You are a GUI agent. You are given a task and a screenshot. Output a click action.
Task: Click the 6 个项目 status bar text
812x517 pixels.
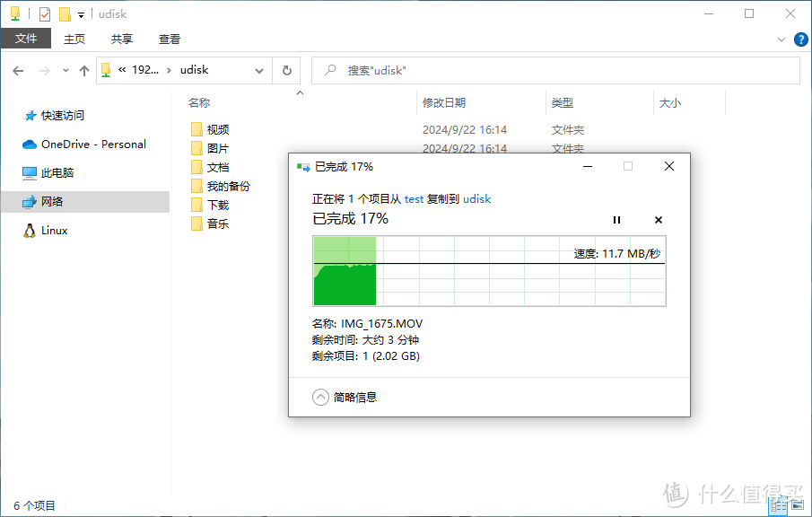pyautogui.click(x=34, y=505)
